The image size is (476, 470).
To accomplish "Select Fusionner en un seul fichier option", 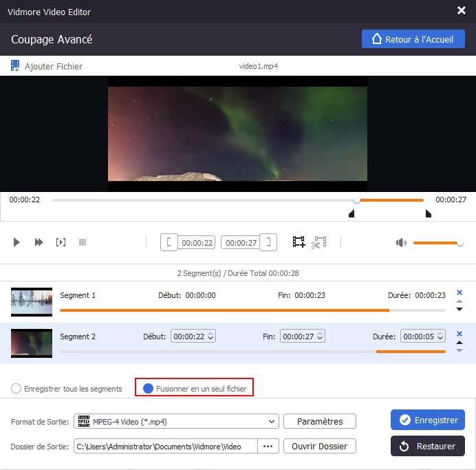I will (148, 389).
